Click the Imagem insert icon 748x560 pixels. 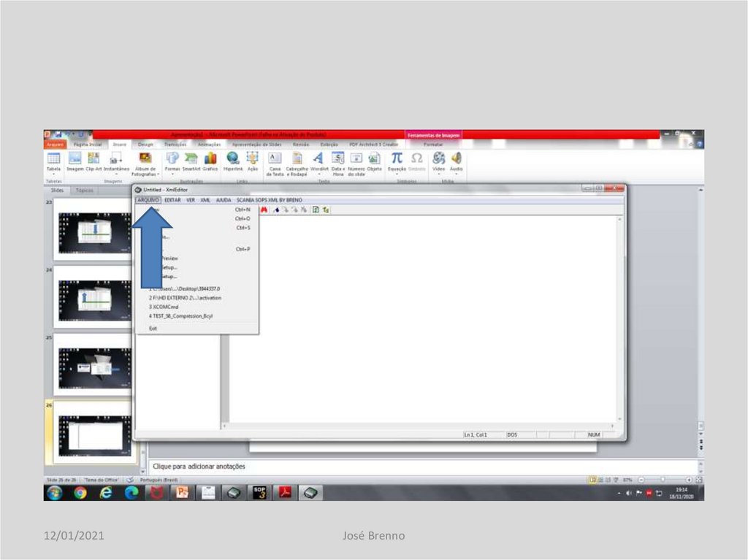75,161
